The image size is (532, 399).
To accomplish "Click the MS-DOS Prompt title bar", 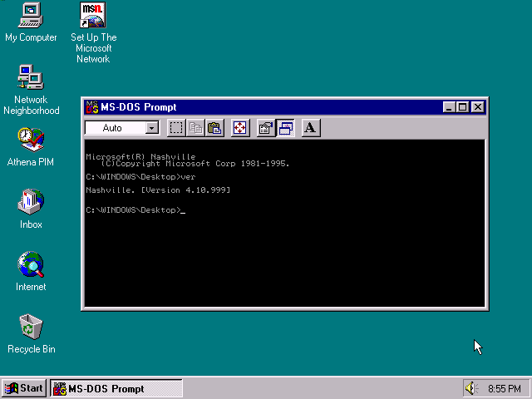I will coord(285,107).
